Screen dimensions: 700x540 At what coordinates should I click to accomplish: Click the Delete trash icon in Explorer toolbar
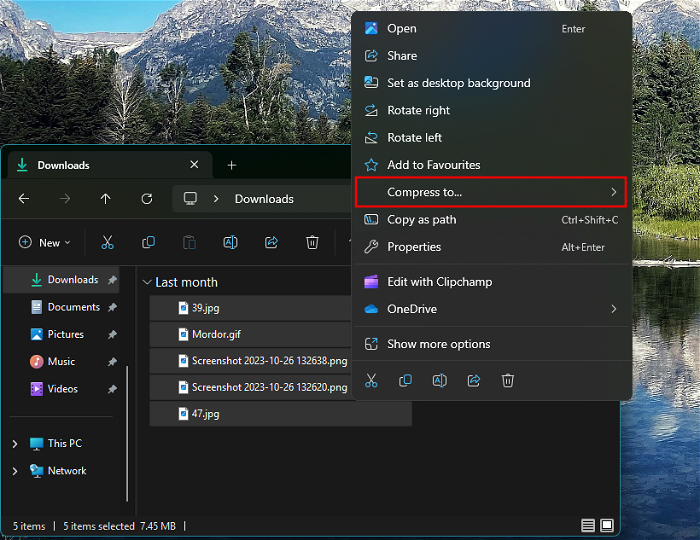[312, 242]
